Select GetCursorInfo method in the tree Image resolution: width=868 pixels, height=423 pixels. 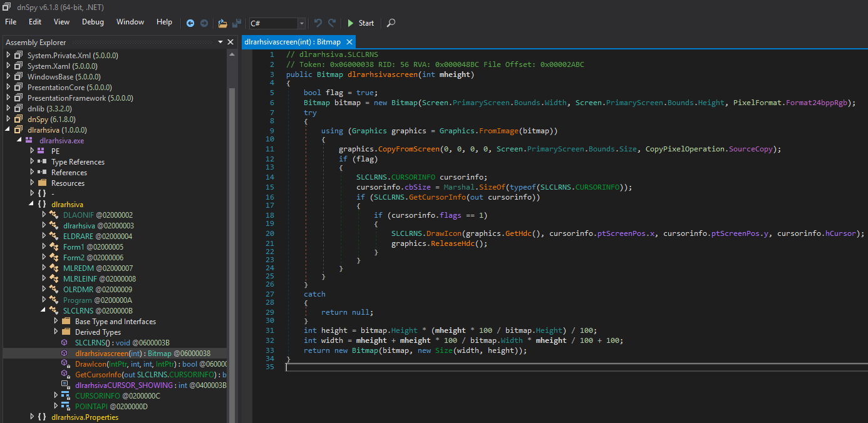pyautogui.click(x=151, y=374)
